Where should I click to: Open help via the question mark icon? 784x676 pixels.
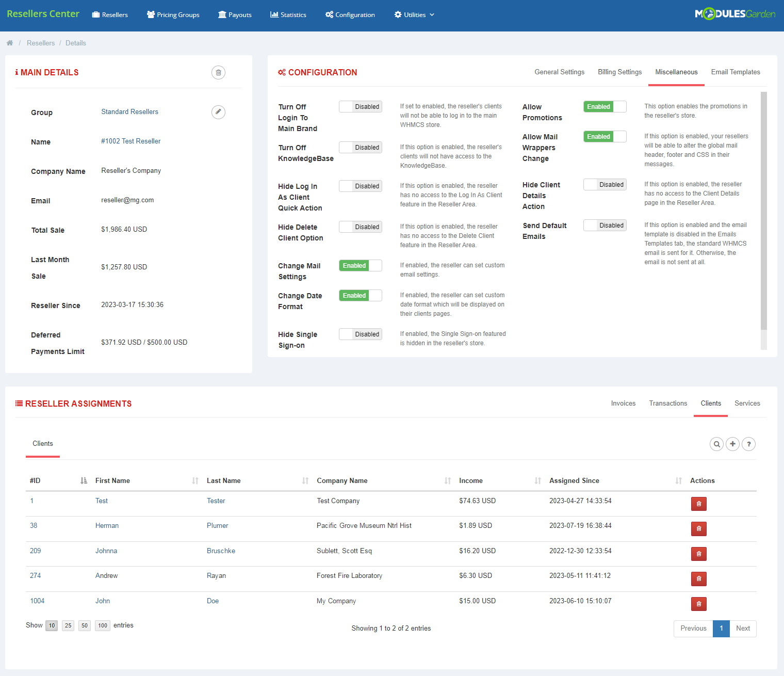(748, 444)
